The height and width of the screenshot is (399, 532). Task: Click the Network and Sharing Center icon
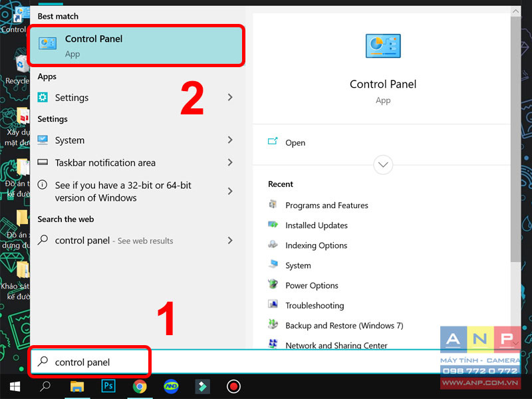click(273, 344)
